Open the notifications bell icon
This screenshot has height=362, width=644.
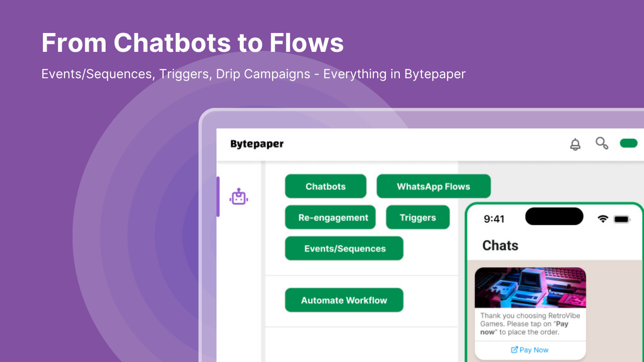[575, 144]
